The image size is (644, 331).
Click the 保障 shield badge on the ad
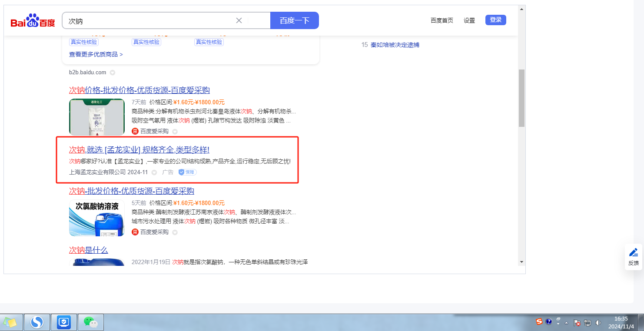pos(187,172)
